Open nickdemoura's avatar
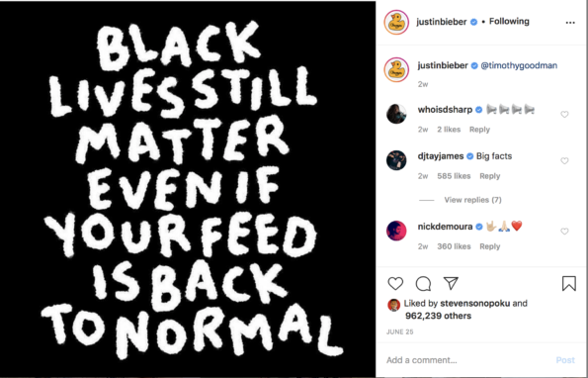Image resolution: width=588 pixels, height=378 pixels. [396, 231]
